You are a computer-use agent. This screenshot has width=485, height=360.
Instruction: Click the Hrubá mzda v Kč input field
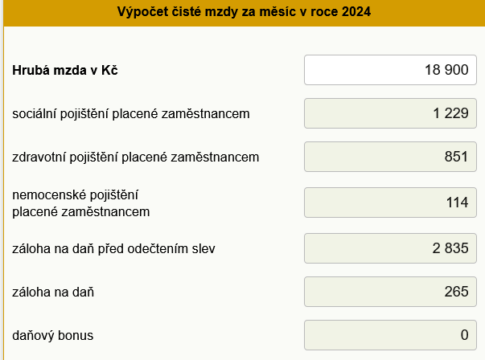[x=390, y=70]
